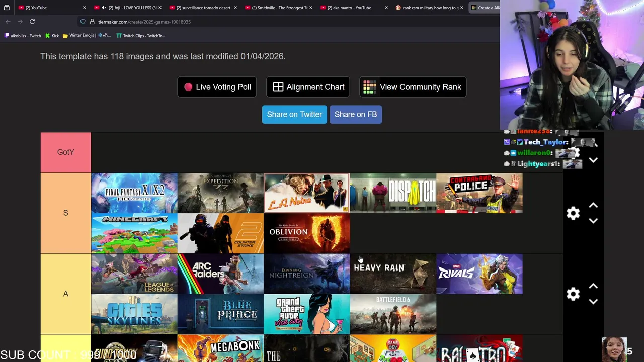Screen dimensions: 644x362
Task: Open S tier settings gear
Action: point(573,213)
